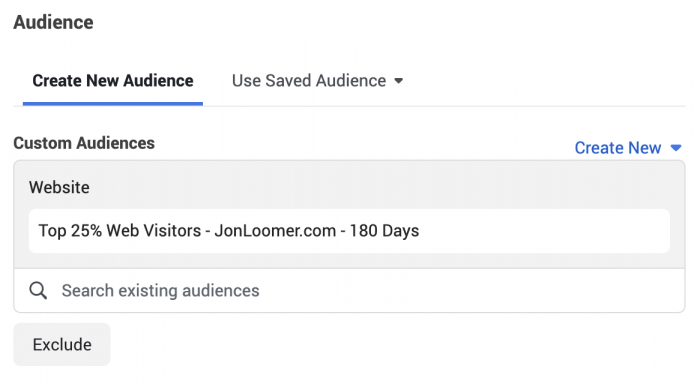Click the Exclude button
The height and width of the screenshot is (384, 700).
click(x=62, y=345)
